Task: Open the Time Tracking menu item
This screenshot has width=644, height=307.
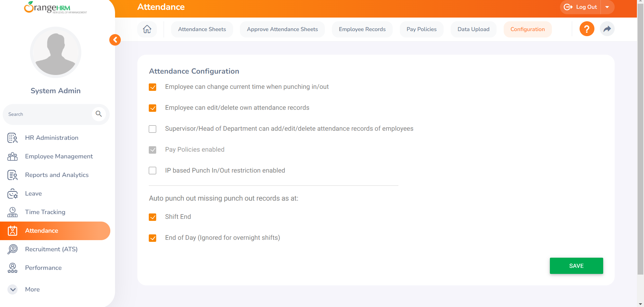Action: coord(55,212)
